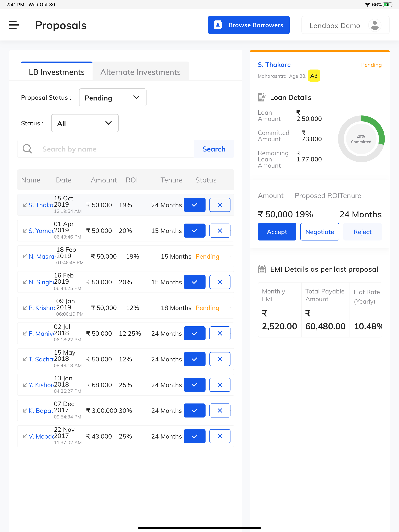
Task: Click the Name column header
Action: (31, 180)
